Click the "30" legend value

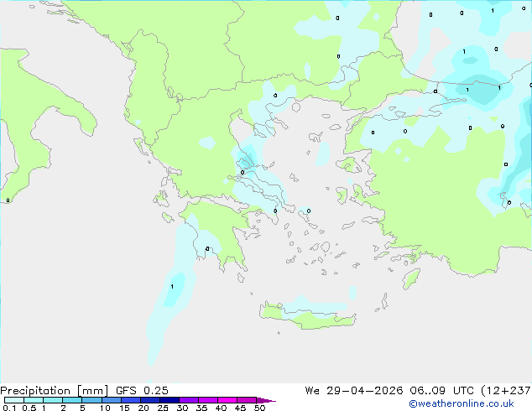(182, 408)
